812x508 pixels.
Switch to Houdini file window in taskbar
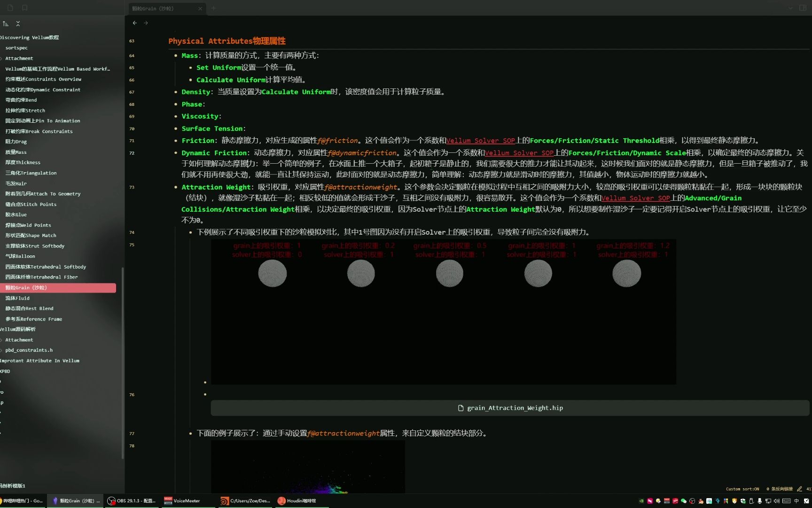click(x=246, y=501)
